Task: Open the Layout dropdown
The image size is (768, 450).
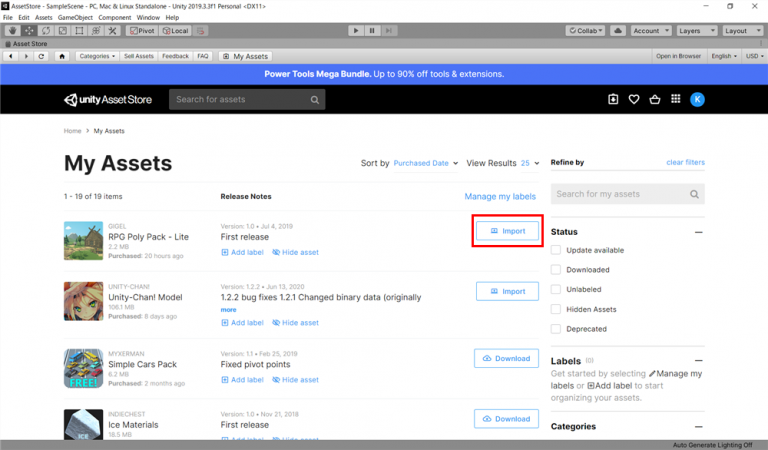Action: click(x=743, y=30)
